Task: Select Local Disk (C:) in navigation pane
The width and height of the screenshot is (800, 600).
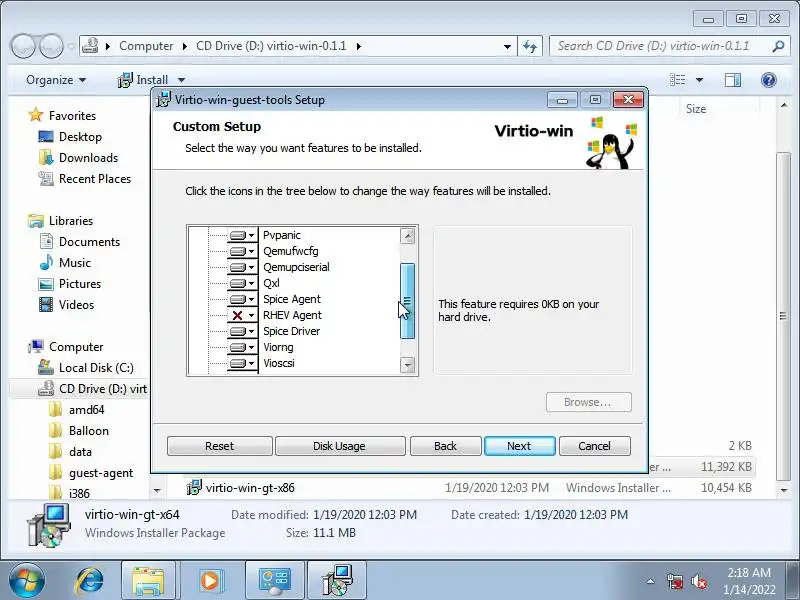Action: click(96, 368)
